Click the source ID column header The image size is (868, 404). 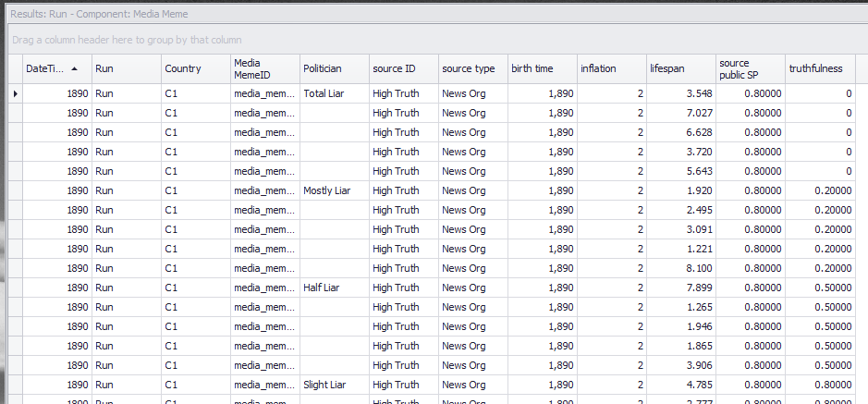(404, 68)
